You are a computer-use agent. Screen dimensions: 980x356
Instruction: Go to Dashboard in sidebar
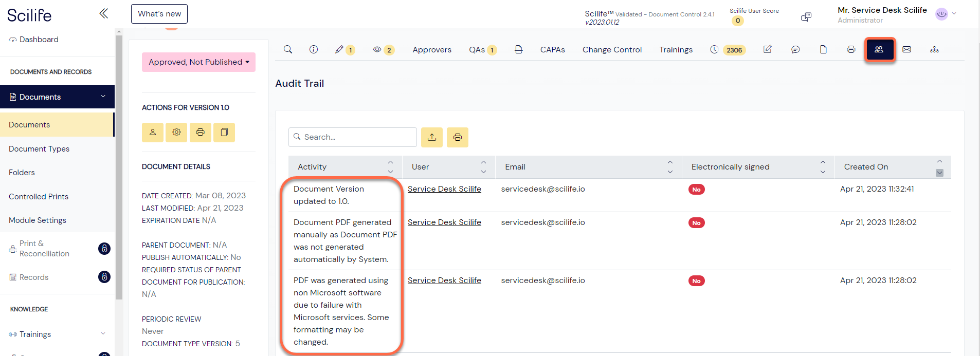pos(34,40)
